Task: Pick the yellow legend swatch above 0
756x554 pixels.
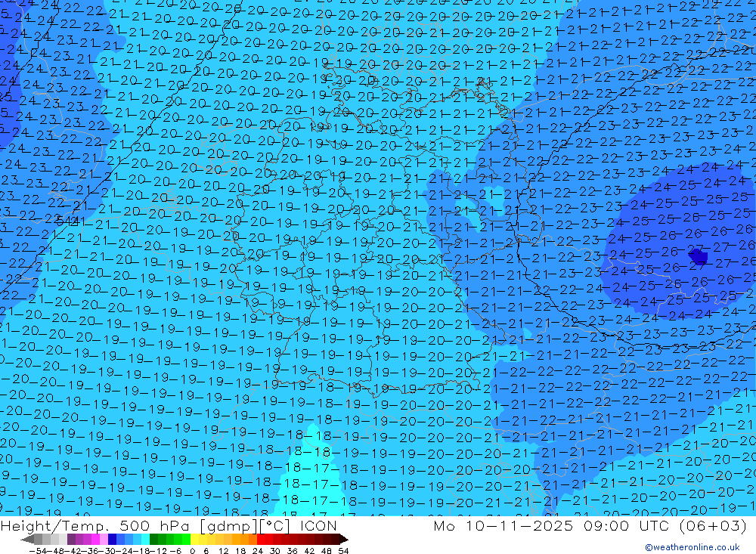Action: [194, 539]
